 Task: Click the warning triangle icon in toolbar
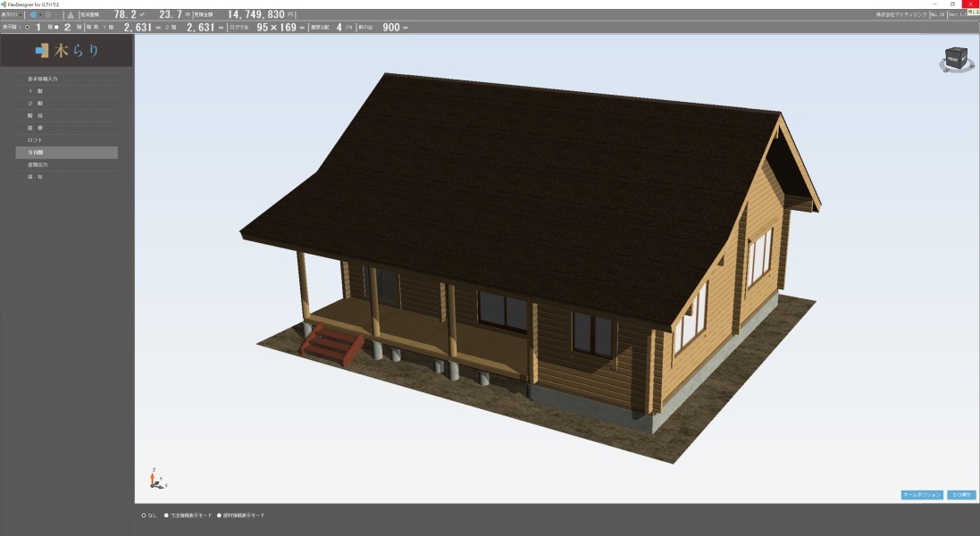point(71,15)
